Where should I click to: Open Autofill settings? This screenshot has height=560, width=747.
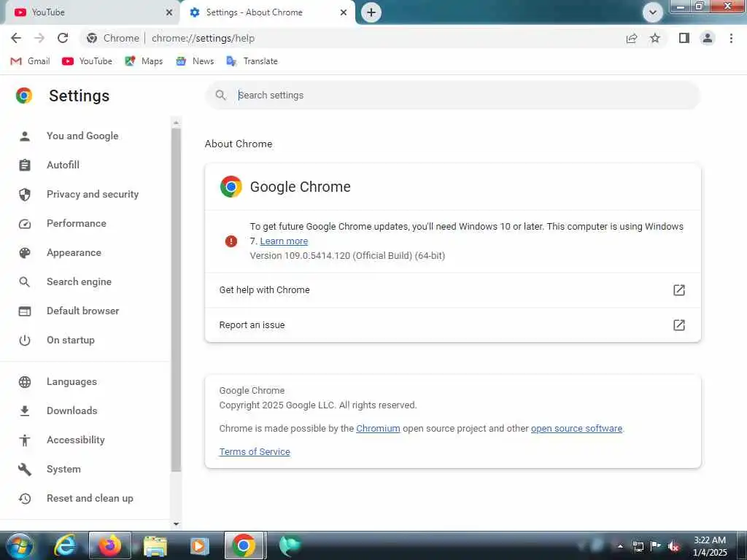point(63,165)
